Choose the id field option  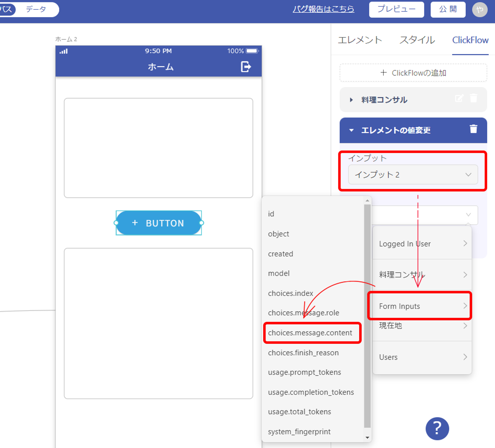pos(271,214)
